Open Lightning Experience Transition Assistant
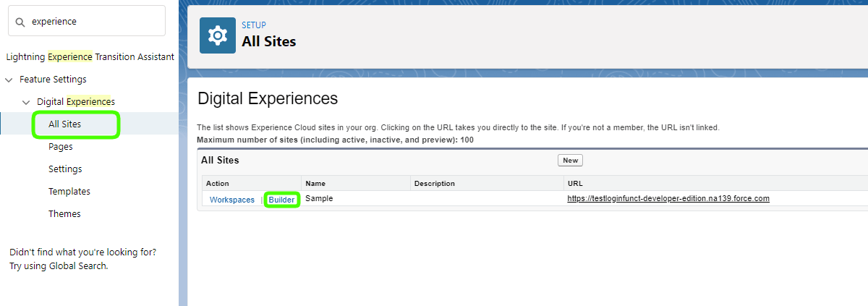 point(90,56)
